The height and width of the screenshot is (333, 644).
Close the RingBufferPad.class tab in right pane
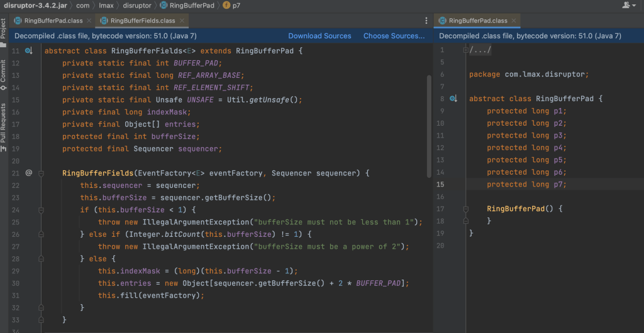click(x=514, y=21)
